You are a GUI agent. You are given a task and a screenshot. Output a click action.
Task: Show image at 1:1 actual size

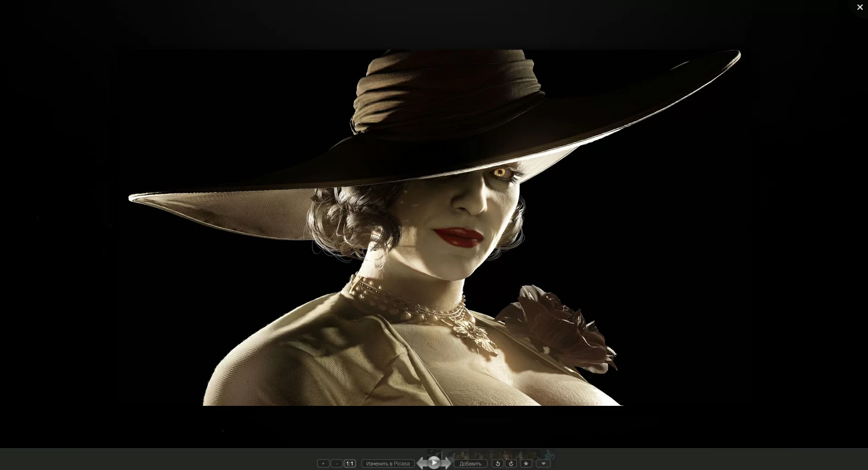click(x=350, y=463)
